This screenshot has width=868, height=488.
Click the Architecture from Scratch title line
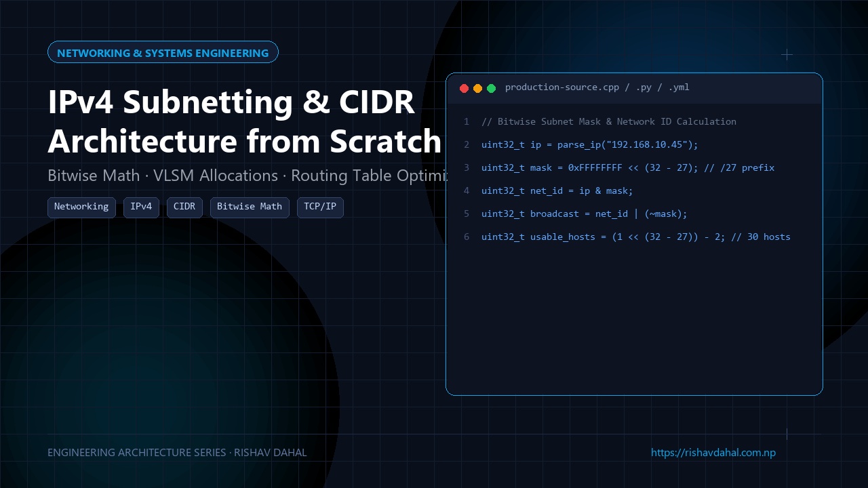pyautogui.click(x=245, y=141)
